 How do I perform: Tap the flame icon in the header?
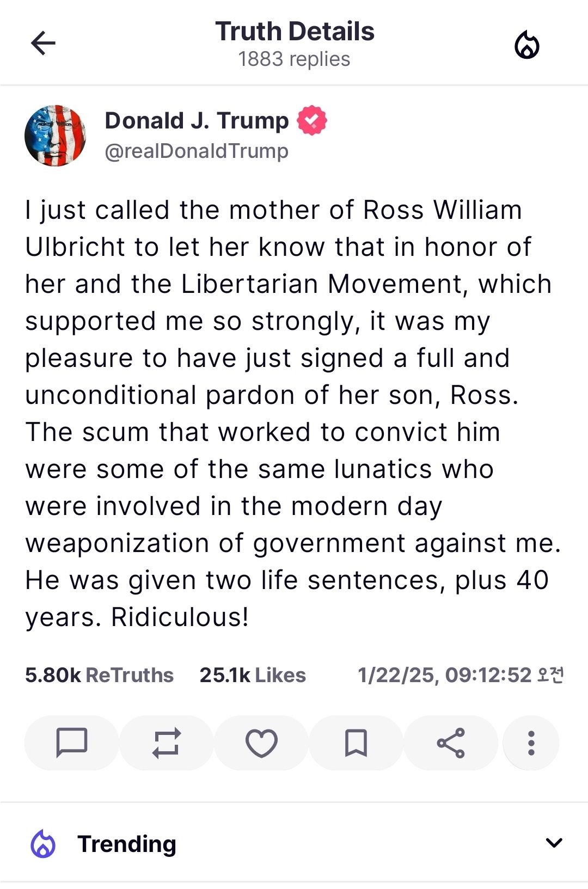(526, 44)
